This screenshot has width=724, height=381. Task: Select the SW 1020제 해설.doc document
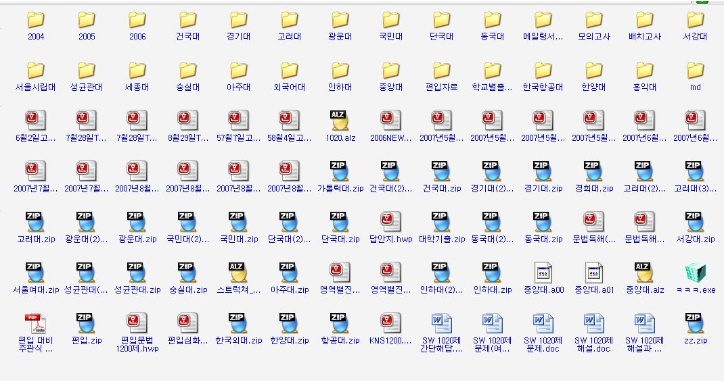pyautogui.click(x=594, y=333)
